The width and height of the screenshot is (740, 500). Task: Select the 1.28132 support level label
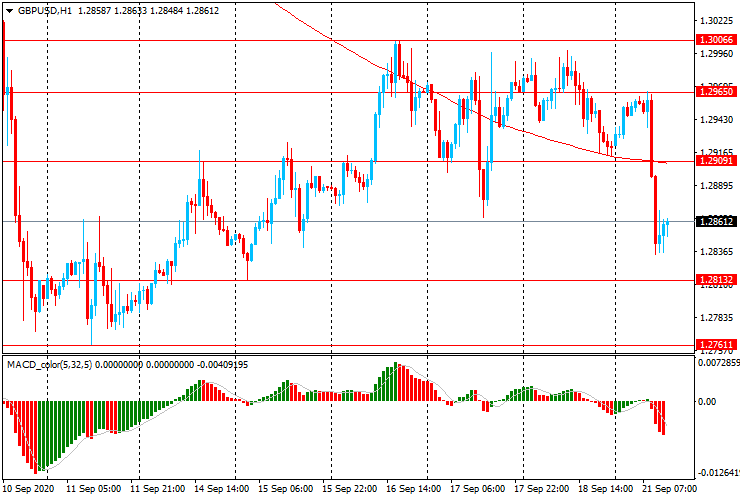pos(716,280)
